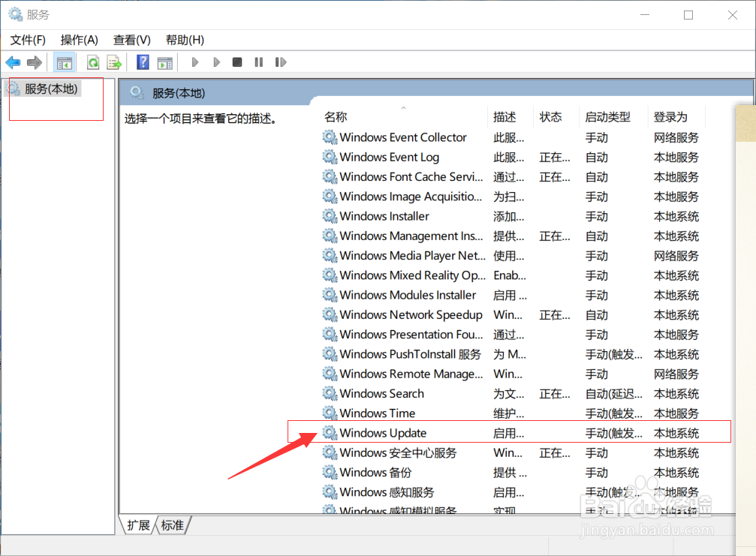Screen dimensions: 756x556
Task: Open help using the question mark icon
Action: click(x=142, y=62)
